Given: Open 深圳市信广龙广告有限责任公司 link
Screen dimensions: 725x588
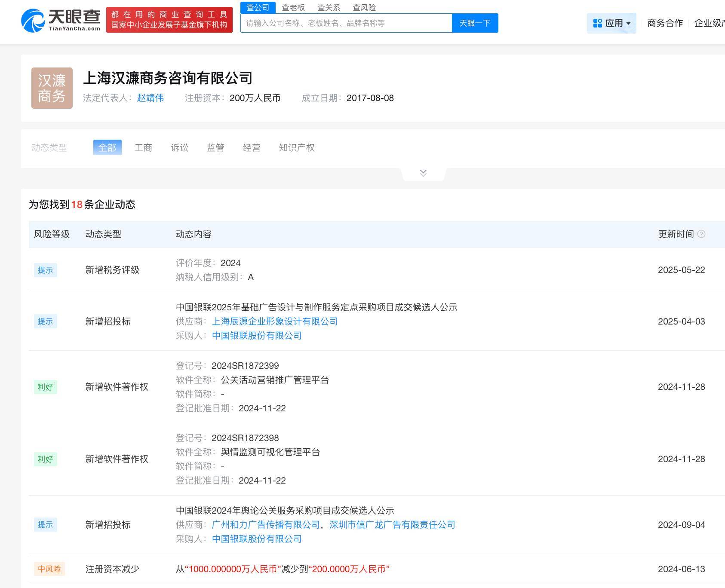Looking at the screenshot, I should [392, 525].
